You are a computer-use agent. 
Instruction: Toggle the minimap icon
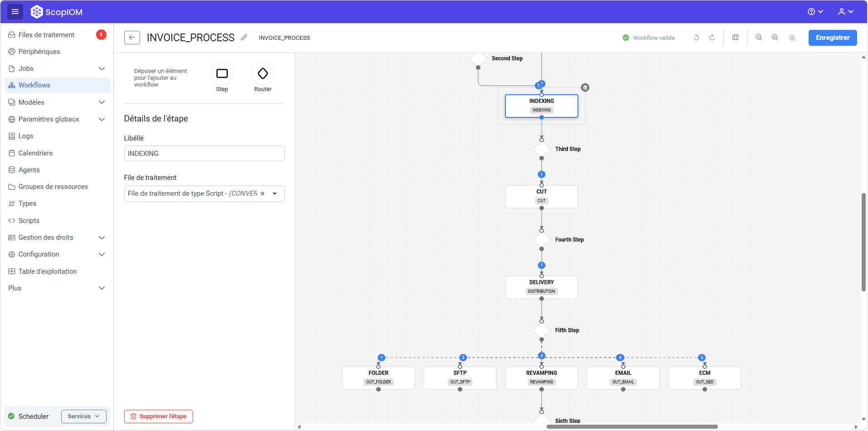click(735, 38)
